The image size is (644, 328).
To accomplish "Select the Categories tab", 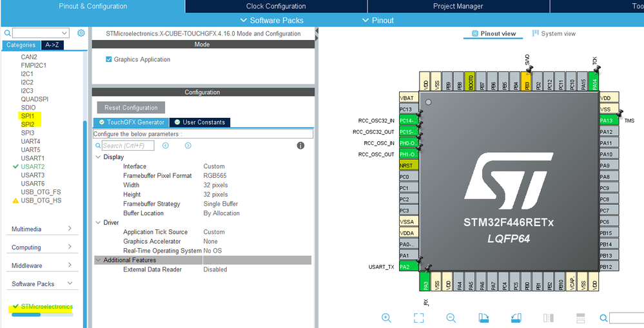I will pyautogui.click(x=21, y=45).
